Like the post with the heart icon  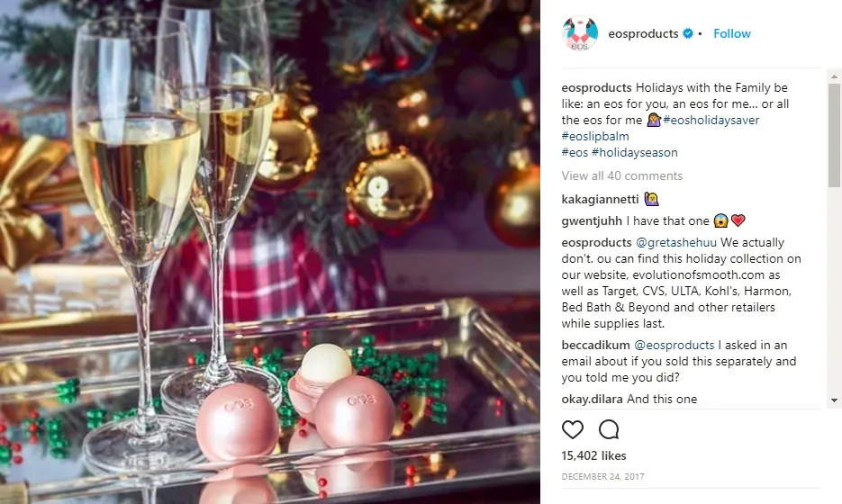coord(573,429)
